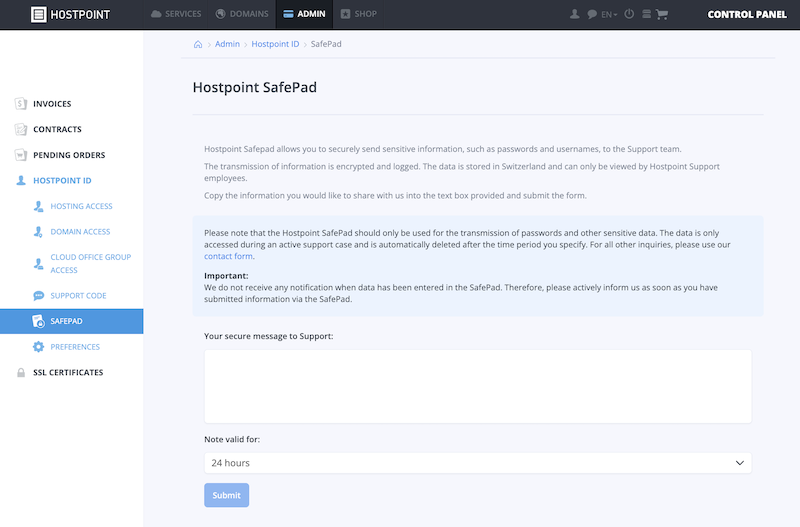The width and height of the screenshot is (800, 527).
Task: Go to the Shop tab
Action: 359,14
